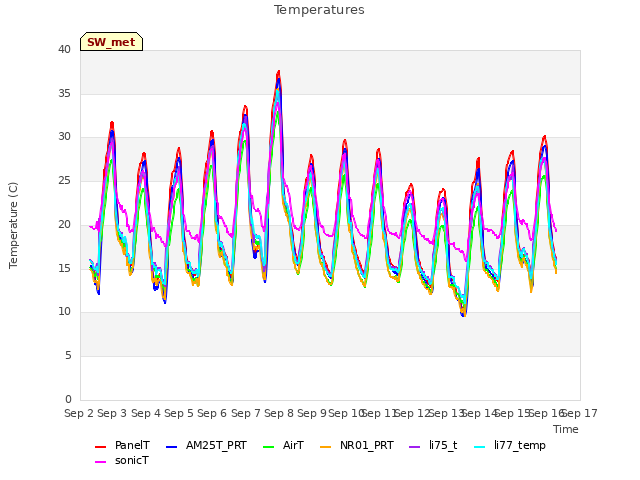Click the Sep 8 x-axis tick label
This screenshot has width=640, height=480.
click(x=279, y=413)
